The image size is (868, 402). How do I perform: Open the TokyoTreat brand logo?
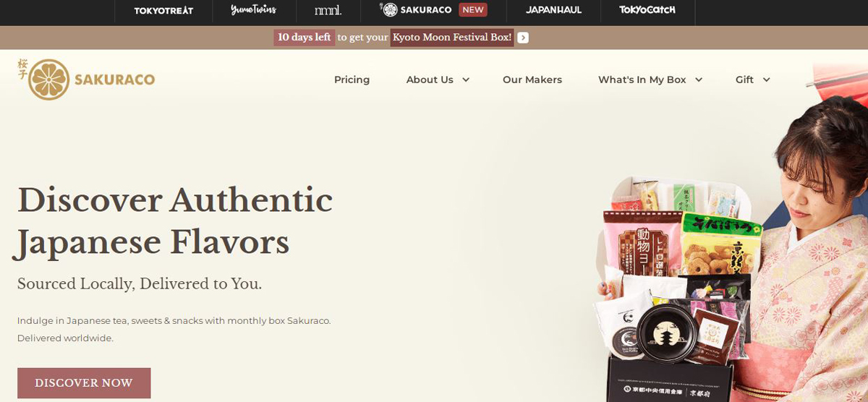pos(163,10)
